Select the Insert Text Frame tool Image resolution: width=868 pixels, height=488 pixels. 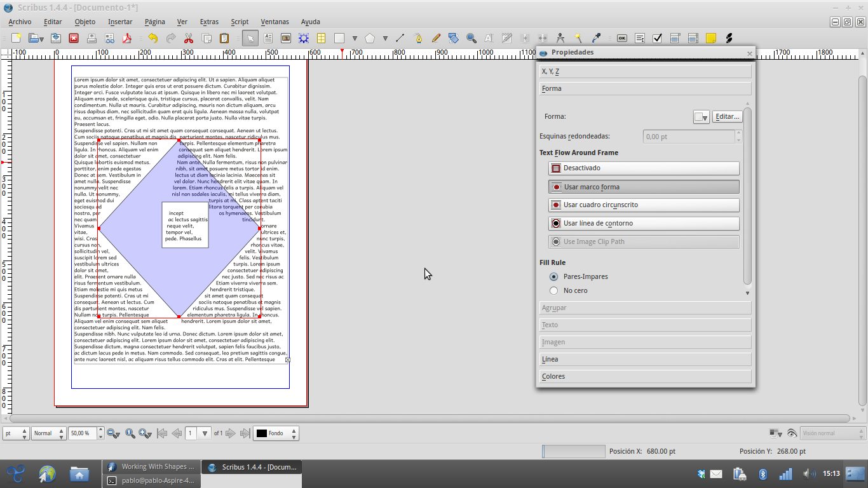pos(268,38)
